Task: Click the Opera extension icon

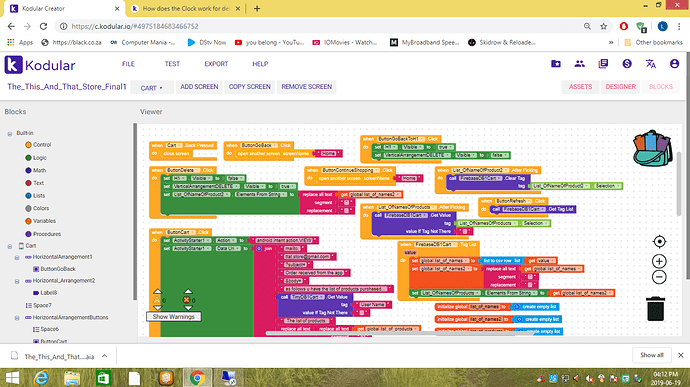Action: [x=624, y=26]
